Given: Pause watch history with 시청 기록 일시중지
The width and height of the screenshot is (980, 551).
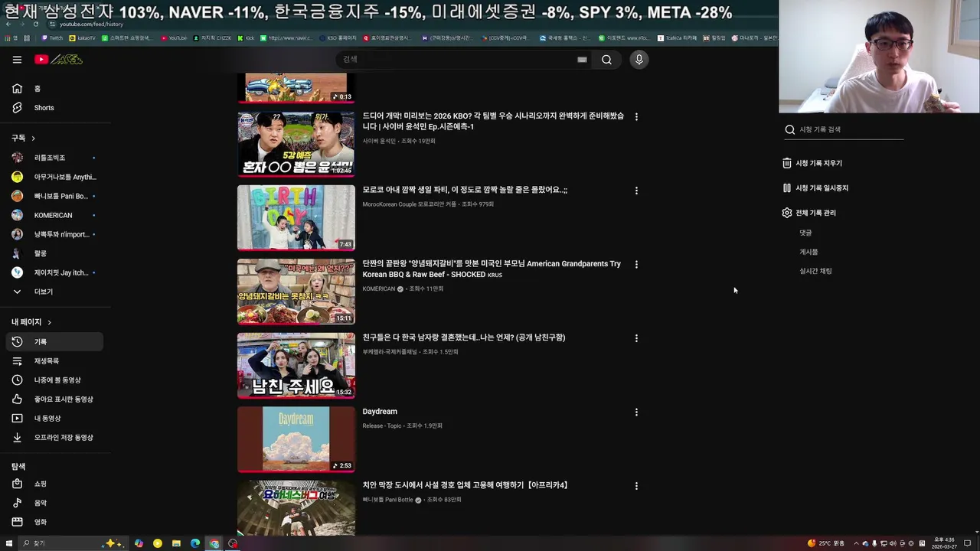Looking at the screenshot, I should pyautogui.click(x=815, y=188).
